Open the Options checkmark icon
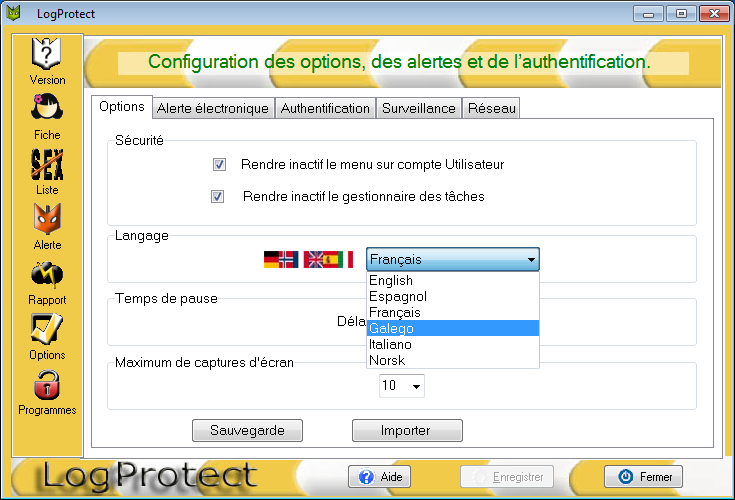 (x=46, y=328)
